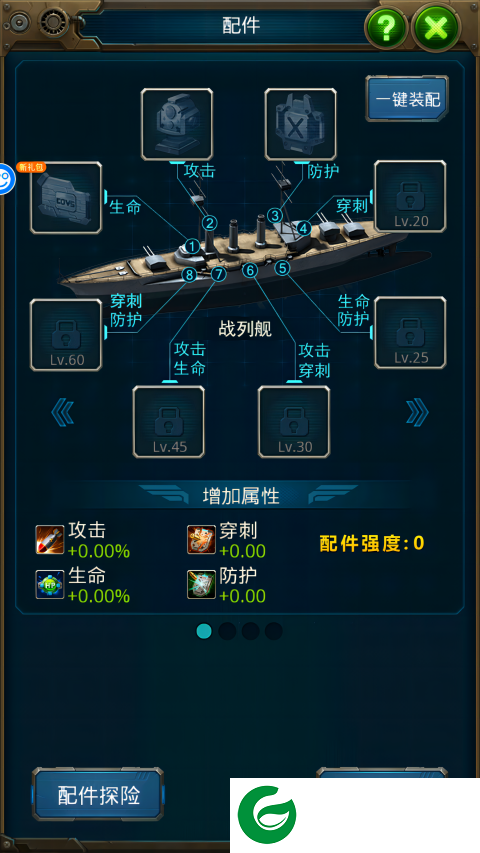Open 配件探险 accessory exploration
Viewport: 480px width, 853px height.
[98, 794]
